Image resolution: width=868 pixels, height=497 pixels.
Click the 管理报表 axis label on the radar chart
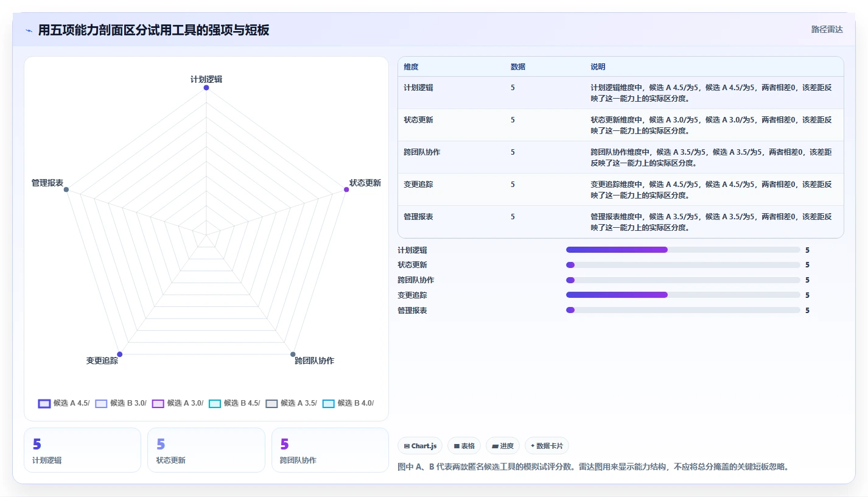47,183
